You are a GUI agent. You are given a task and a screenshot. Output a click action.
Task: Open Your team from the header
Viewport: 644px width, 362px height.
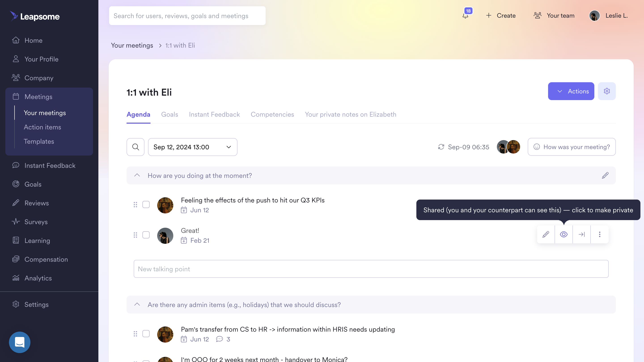(x=554, y=15)
